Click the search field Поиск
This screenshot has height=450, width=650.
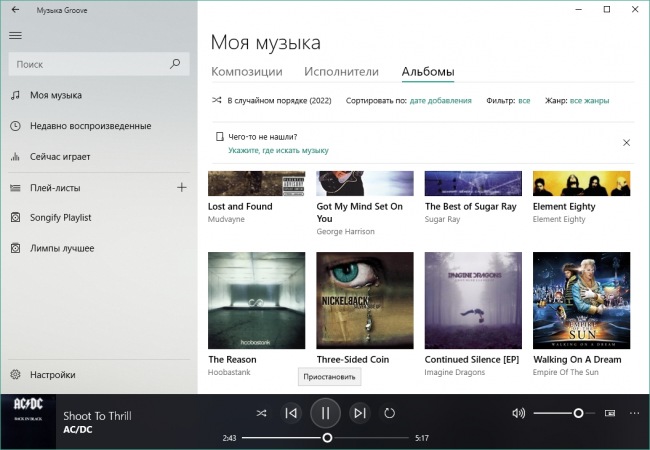(99, 64)
